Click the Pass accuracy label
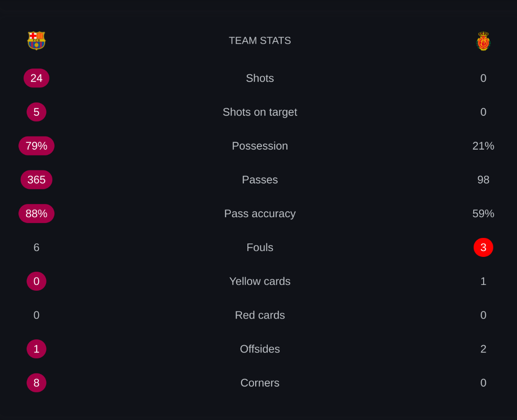This screenshot has height=420, width=517. point(260,214)
